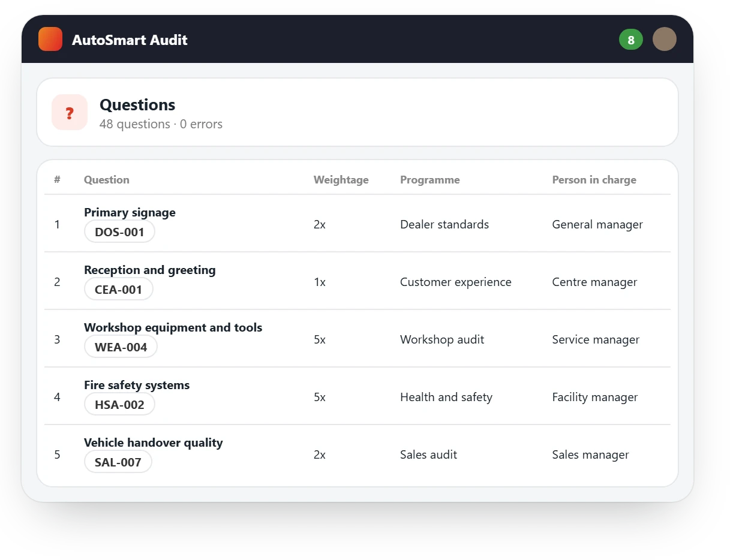Click the Customer experience programme cell
This screenshot has height=560, width=730.
(x=456, y=282)
